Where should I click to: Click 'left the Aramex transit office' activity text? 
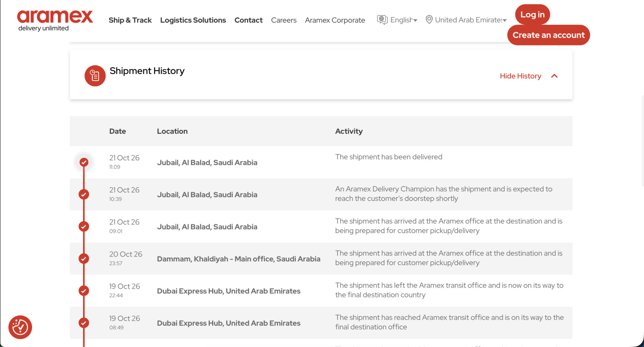point(449,290)
